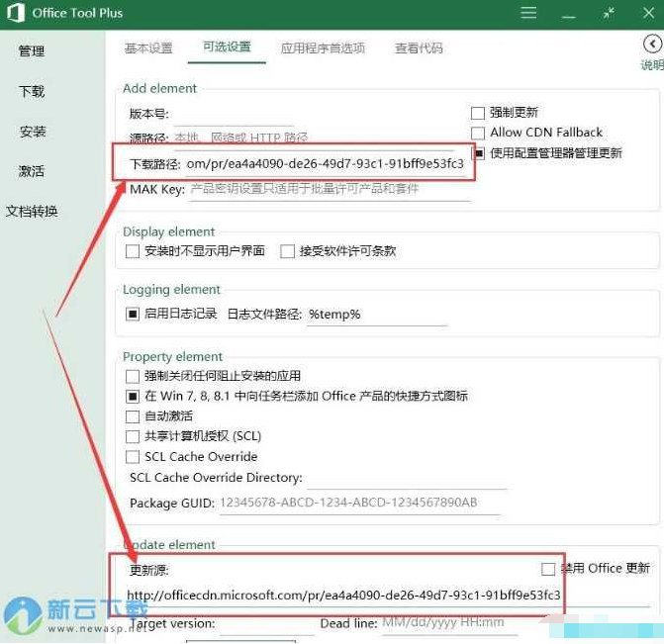
Task: Check 共享计算机授权 (SCL)
Action: 133,436
